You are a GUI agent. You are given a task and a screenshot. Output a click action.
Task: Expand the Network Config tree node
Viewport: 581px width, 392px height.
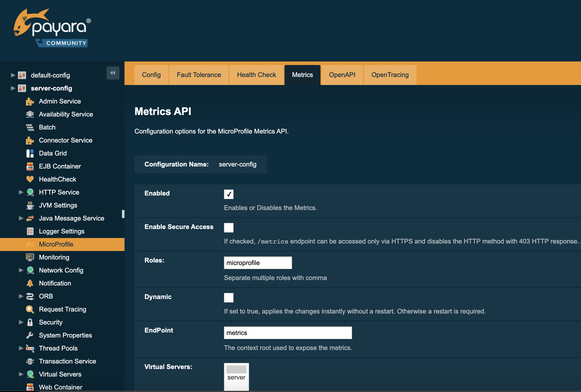[21, 270]
